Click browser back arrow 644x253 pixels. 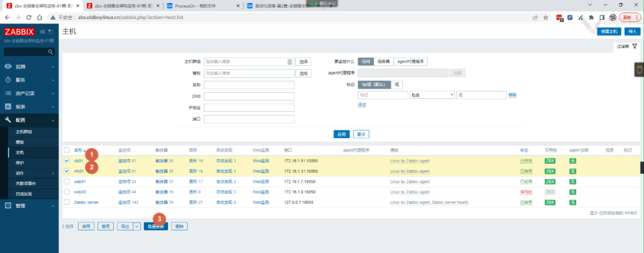point(7,18)
